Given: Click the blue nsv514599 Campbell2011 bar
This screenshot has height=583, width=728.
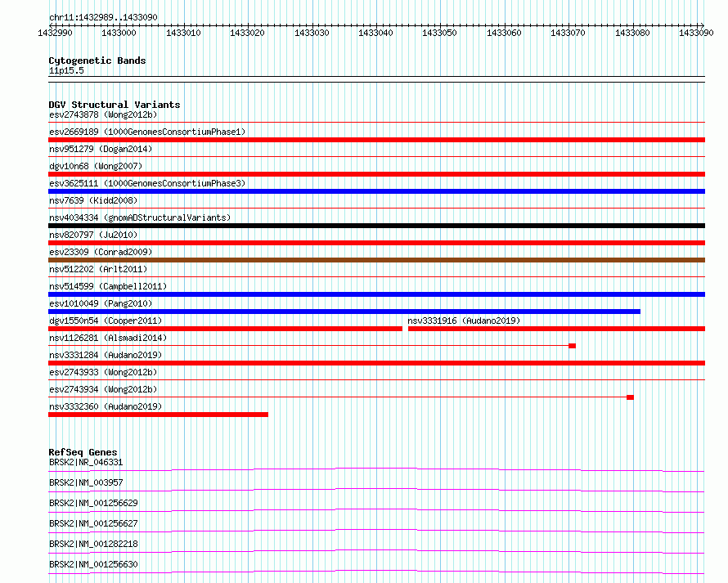Looking at the screenshot, I should pyautogui.click(x=376, y=294).
